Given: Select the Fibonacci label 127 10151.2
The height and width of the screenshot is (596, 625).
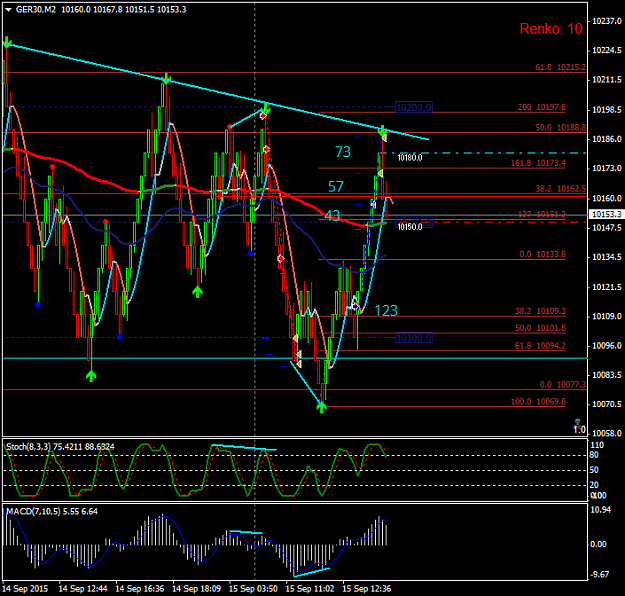Looking at the screenshot, I should [x=542, y=214].
